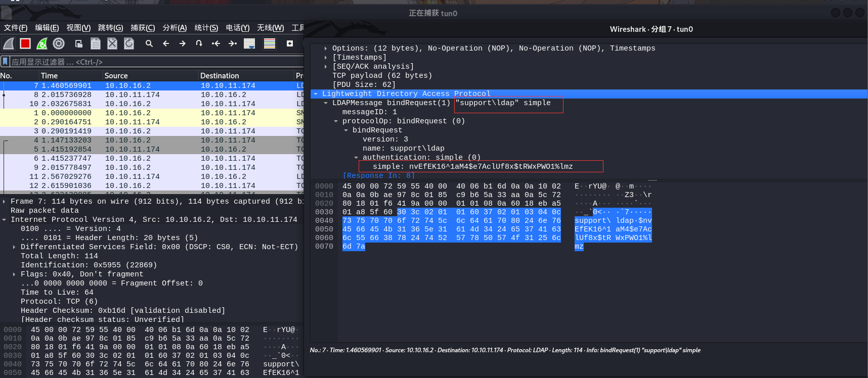The width and height of the screenshot is (868, 378).
Task: Expand the Options (12 bytes) node
Action: 326,49
